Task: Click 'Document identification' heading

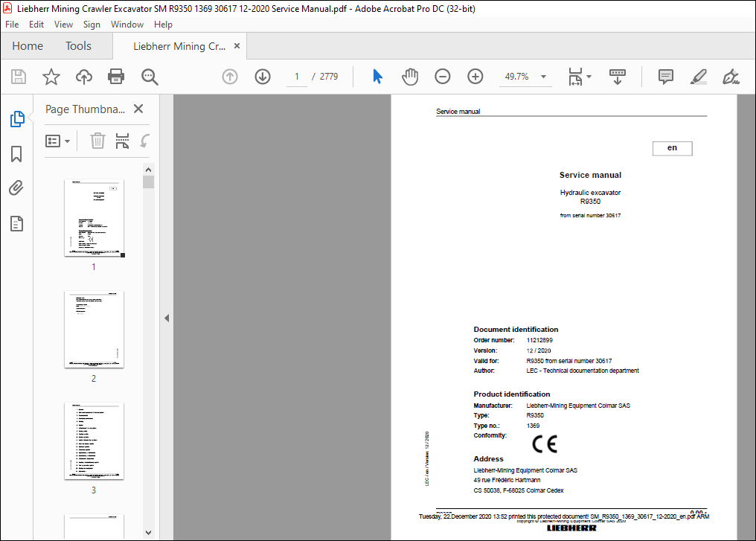Action: coord(516,330)
